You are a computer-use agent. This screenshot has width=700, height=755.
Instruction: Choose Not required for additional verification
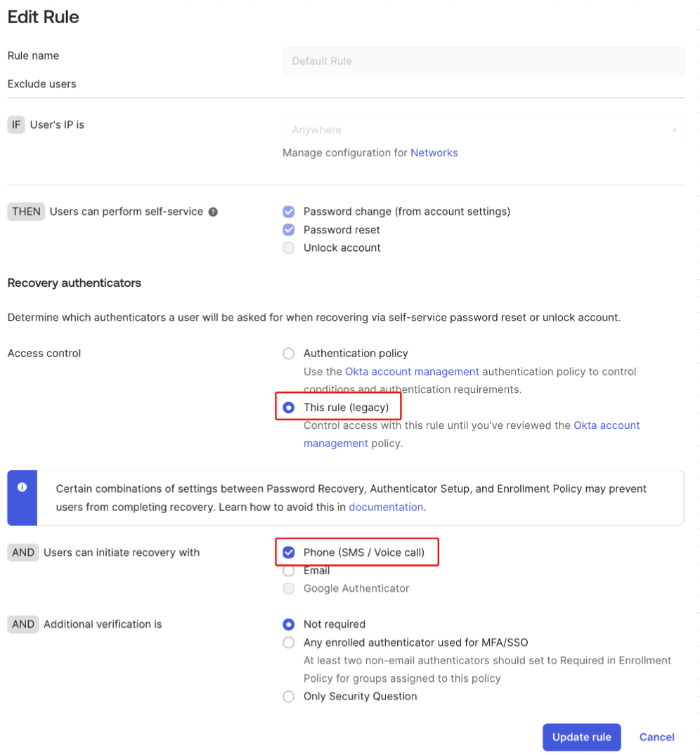tap(288, 624)
